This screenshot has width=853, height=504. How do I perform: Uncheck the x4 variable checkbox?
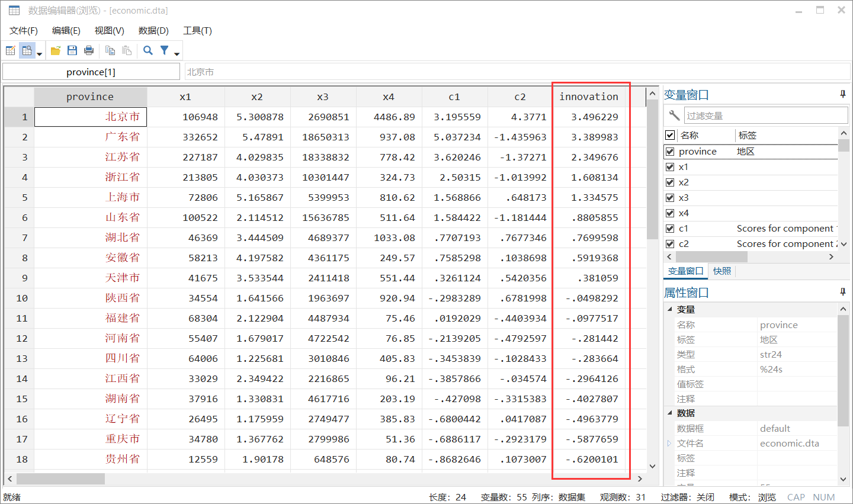pos(670,213)
